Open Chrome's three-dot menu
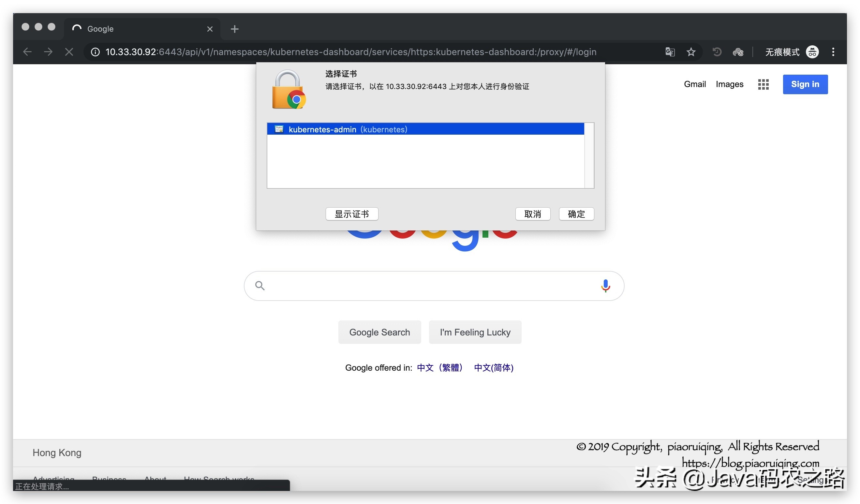Screen dimensions: 860x504 coord(833,52)
